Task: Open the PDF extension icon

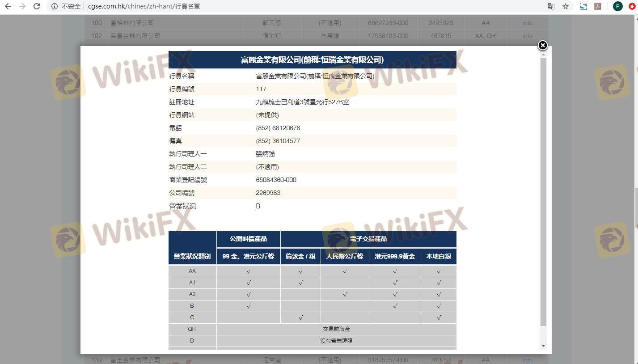Action: (597, 6)
